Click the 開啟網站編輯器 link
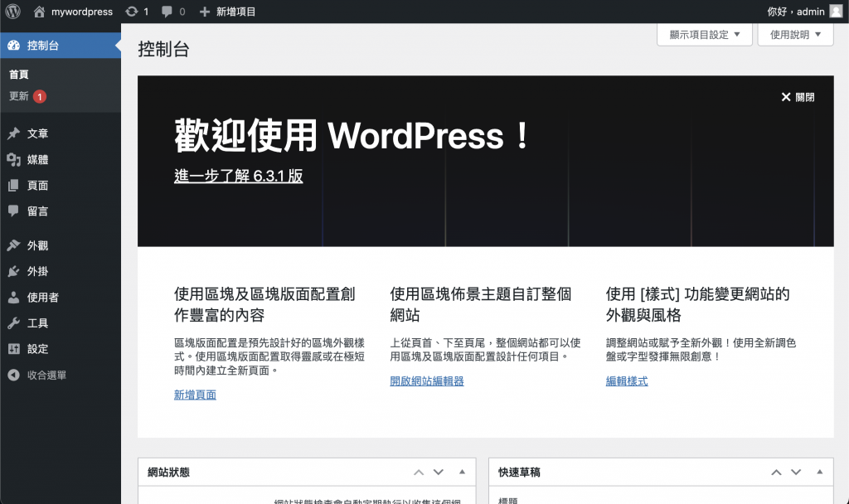The image size is (849, 504). (427, 381)
